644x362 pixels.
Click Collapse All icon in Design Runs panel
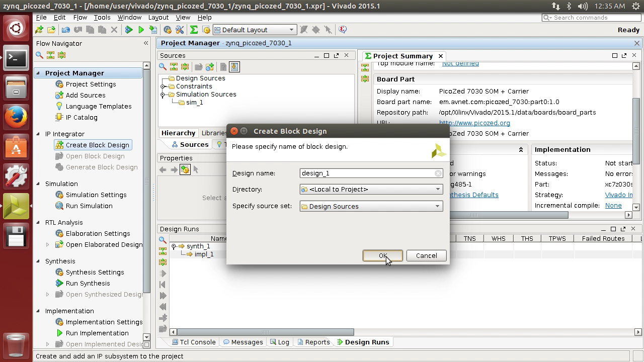pos(163,251)
